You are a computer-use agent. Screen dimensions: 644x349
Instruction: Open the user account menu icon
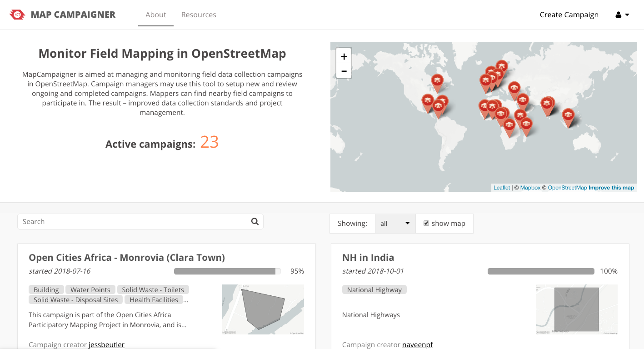click(x=619, y=15)
